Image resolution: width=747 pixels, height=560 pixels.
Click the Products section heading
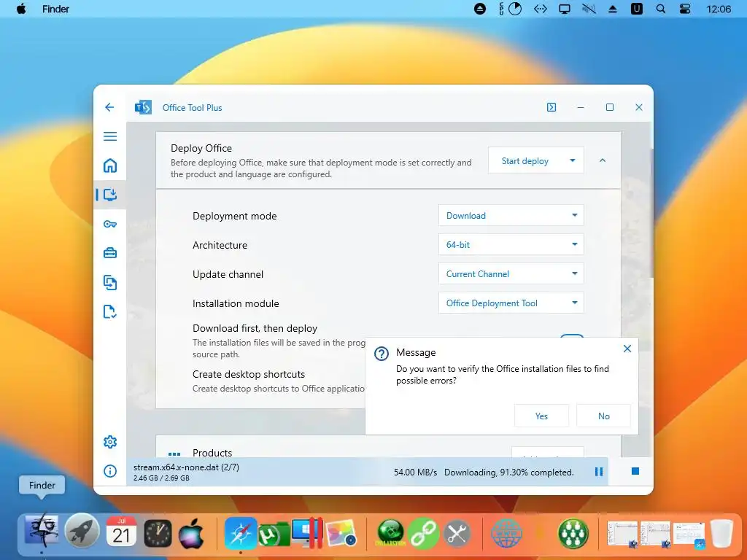tap(212, 453)
